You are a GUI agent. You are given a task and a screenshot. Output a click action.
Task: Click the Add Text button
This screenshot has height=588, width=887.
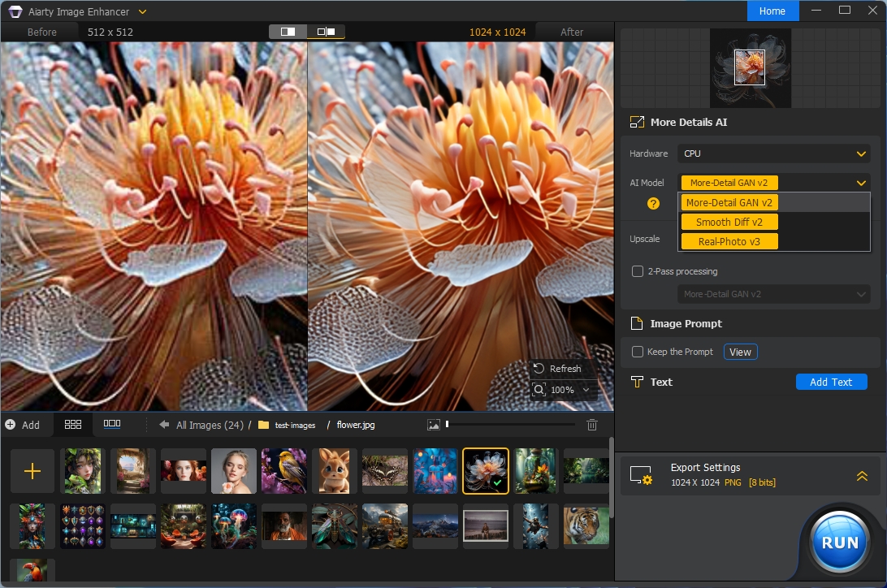tap(831, 382)
